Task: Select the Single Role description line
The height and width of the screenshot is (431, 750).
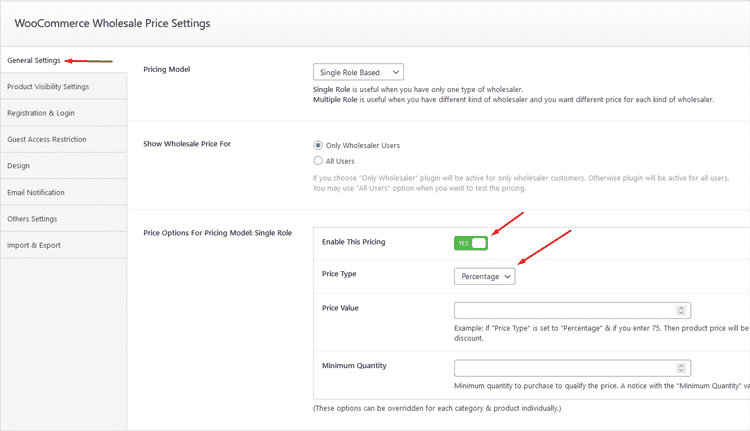Action: [418, 89]
